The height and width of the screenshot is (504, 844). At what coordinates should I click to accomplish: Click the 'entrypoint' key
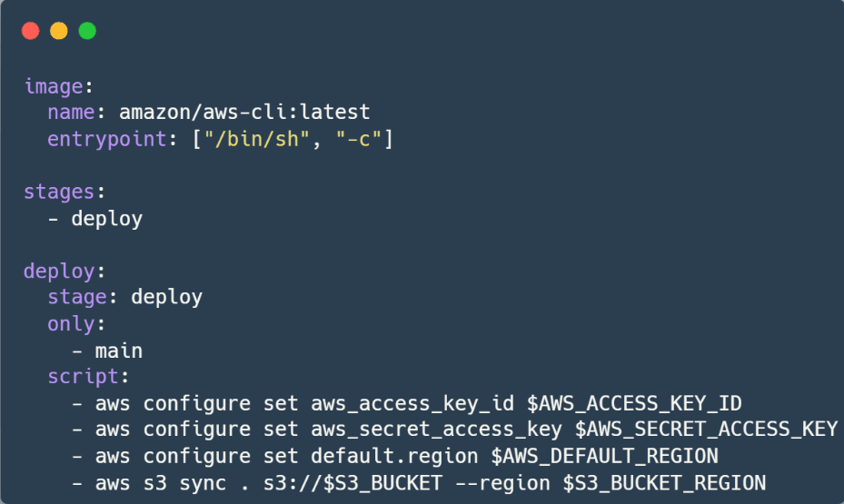(107, 139)
